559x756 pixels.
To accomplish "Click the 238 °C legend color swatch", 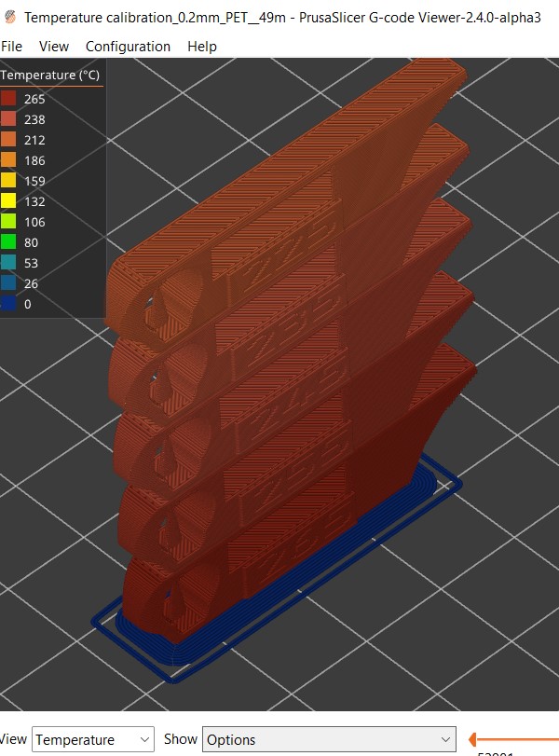I will [8, 119].
